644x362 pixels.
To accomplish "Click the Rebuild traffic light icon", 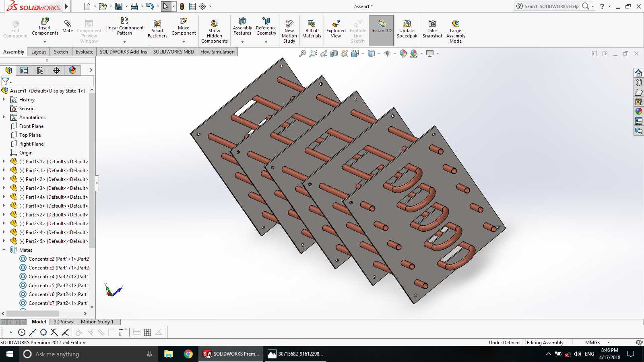I will click(182, 6).
